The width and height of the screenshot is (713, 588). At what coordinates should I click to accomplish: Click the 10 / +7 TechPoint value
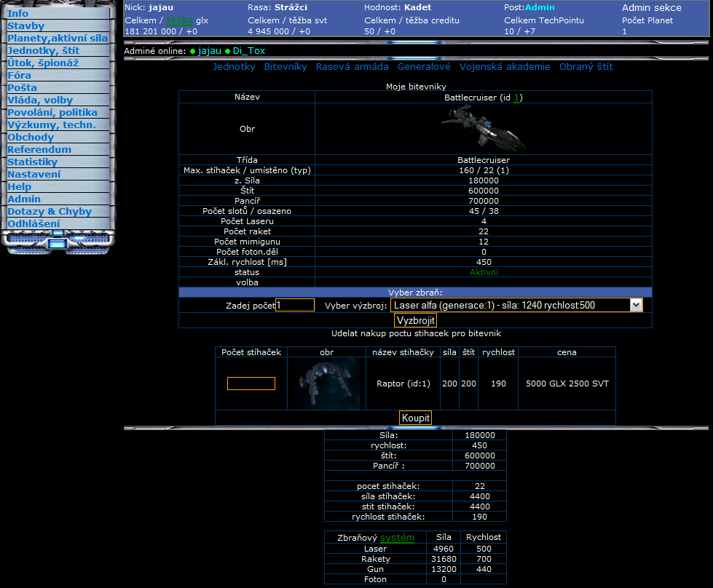[519, 31]
